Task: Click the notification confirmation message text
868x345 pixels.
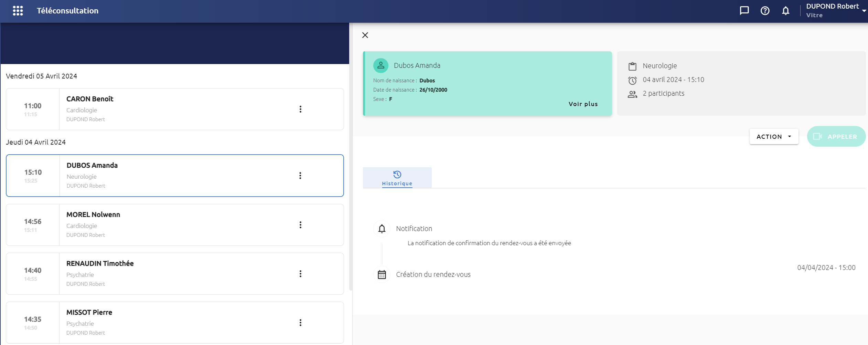Action: tap(489, 243)
